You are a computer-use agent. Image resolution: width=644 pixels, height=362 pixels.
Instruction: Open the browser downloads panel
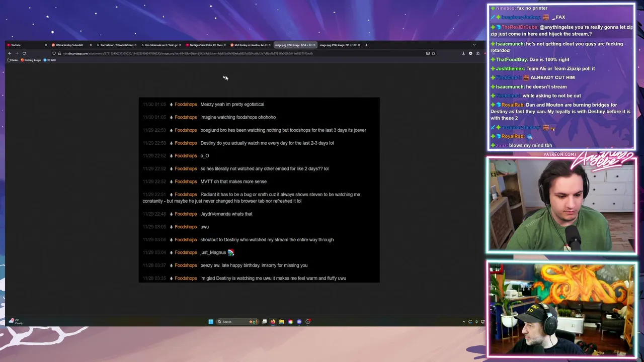(463, 53)
